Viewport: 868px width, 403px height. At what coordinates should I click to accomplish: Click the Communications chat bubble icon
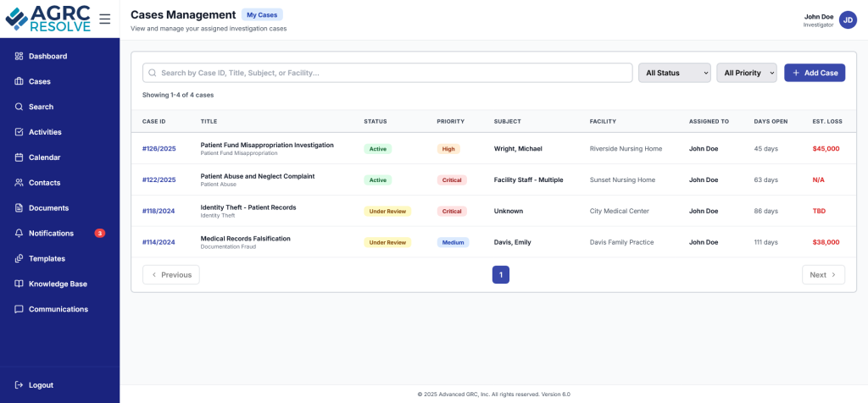tap(19, 310)
